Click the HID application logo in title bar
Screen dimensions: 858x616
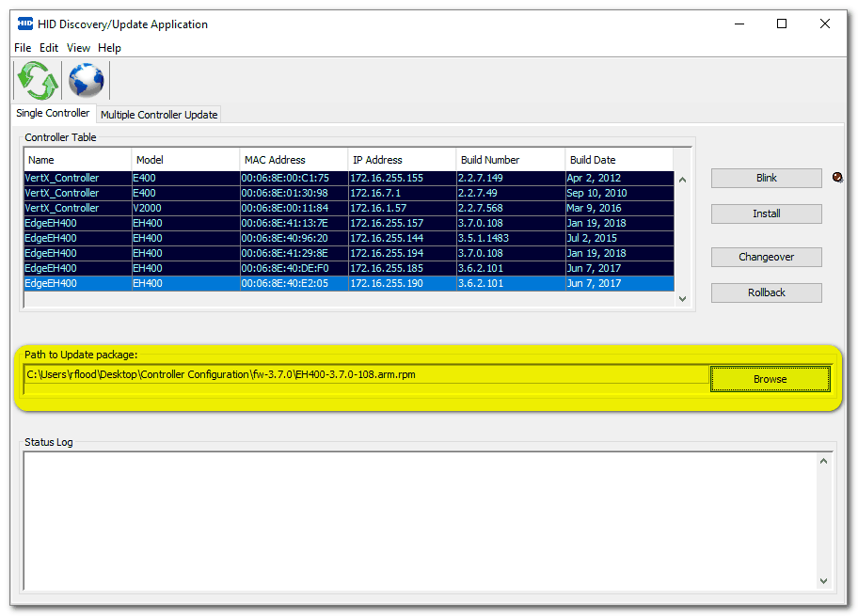coord(25,24)
